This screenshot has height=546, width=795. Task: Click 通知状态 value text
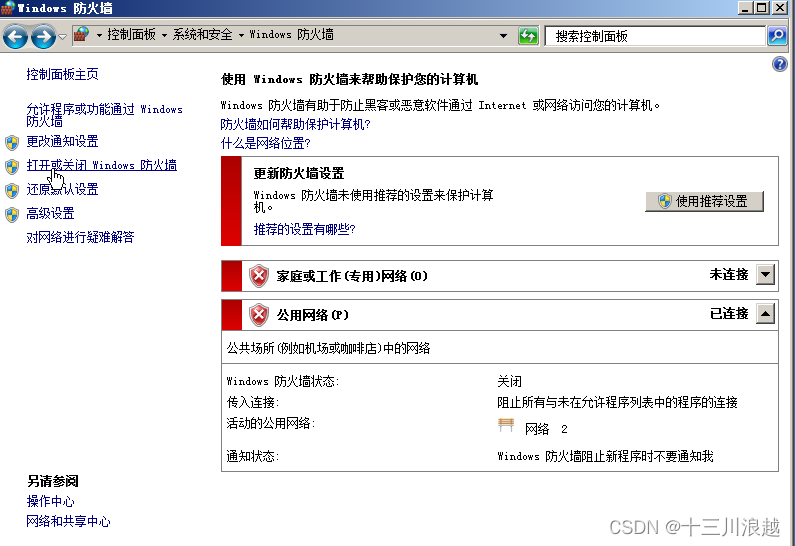coord(605,456)
